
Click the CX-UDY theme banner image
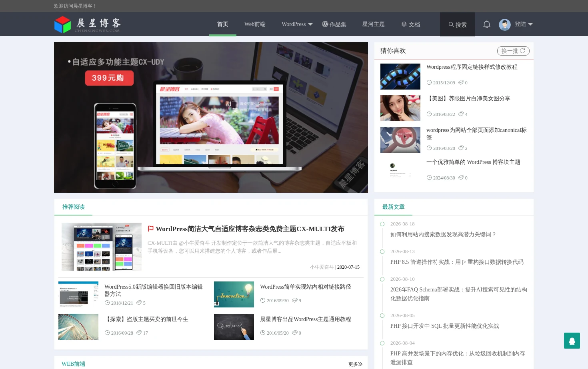click(x=211, y=117)
